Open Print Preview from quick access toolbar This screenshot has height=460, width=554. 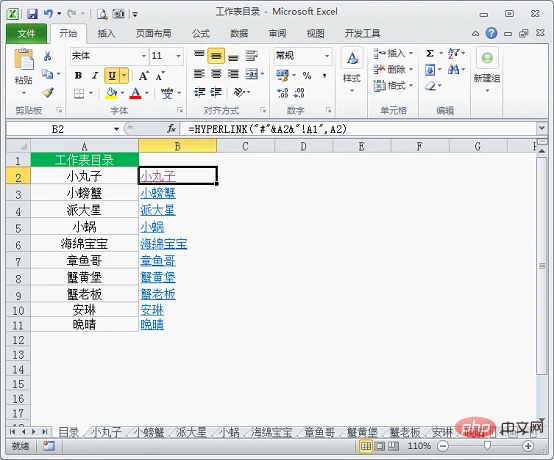(x=102, y=14)
